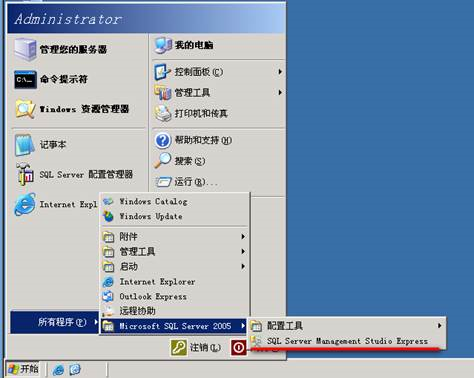Viewport: 474px width, 378px height.
Task: Click the Run icon
Action: [163, 182]
